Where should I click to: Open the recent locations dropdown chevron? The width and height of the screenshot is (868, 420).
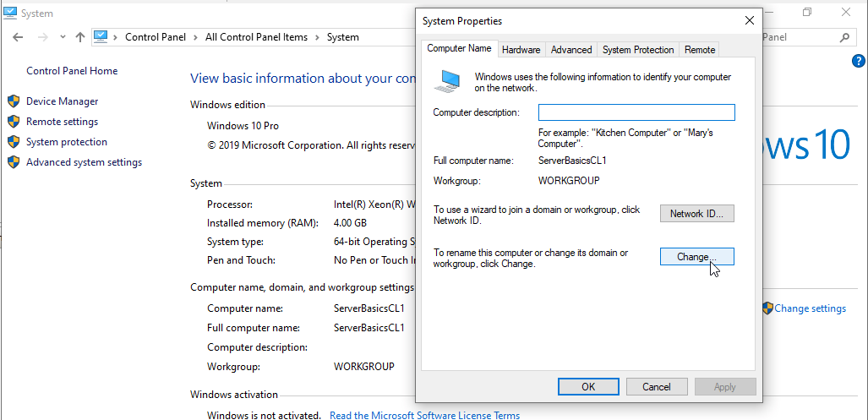pos(63,37)
